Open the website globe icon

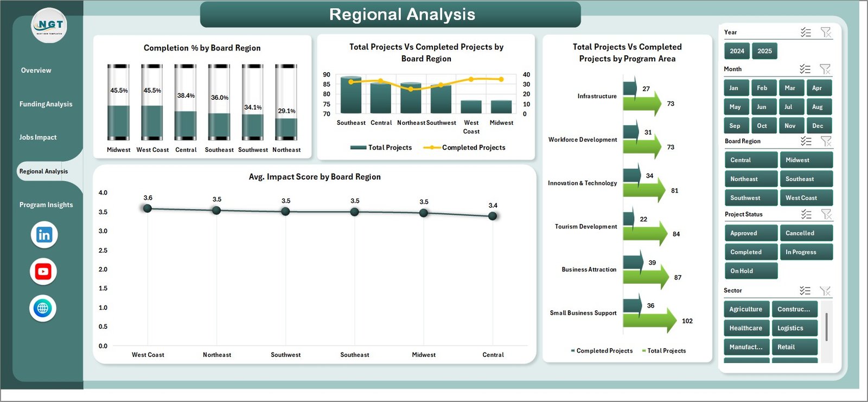[x=43, y=309]
